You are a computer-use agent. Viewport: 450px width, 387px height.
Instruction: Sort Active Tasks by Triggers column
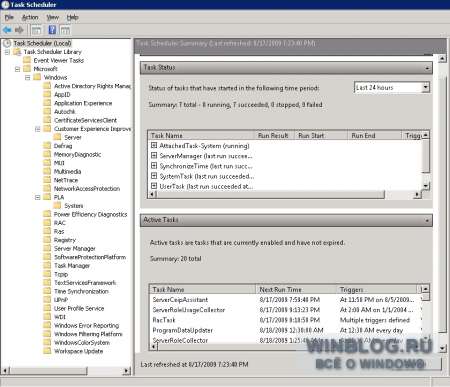click(377, 289)
